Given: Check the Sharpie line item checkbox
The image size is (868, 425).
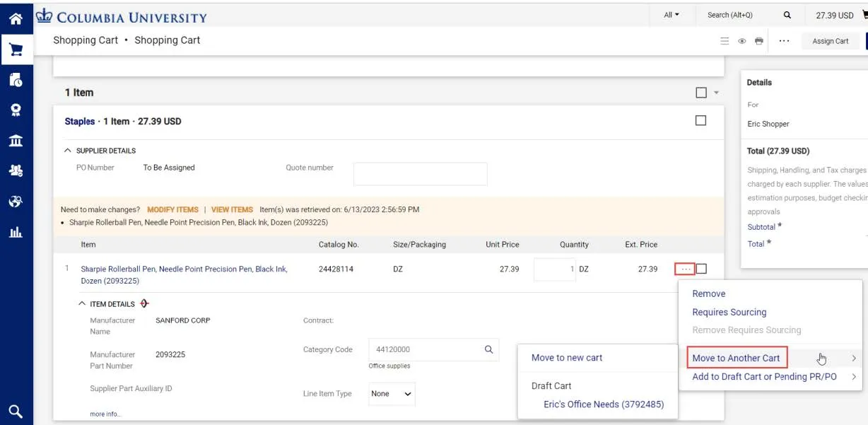Looking at the screenshot, I should [701, 269].
